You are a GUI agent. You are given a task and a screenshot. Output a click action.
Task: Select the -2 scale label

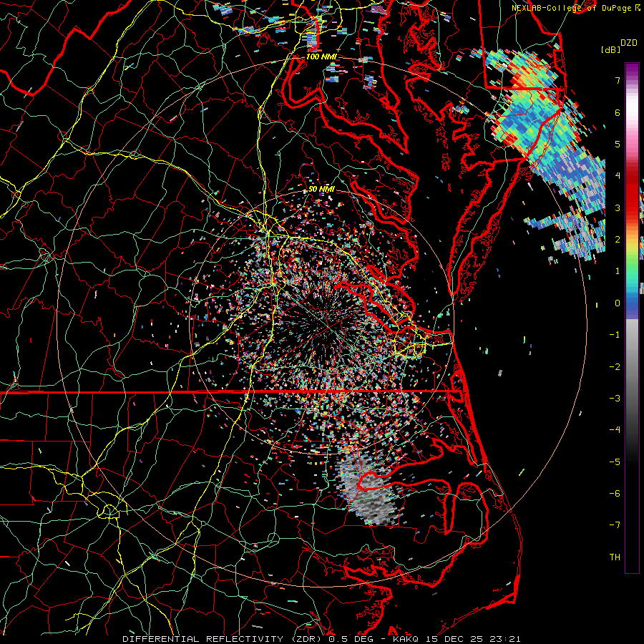(x=615, y=367)
